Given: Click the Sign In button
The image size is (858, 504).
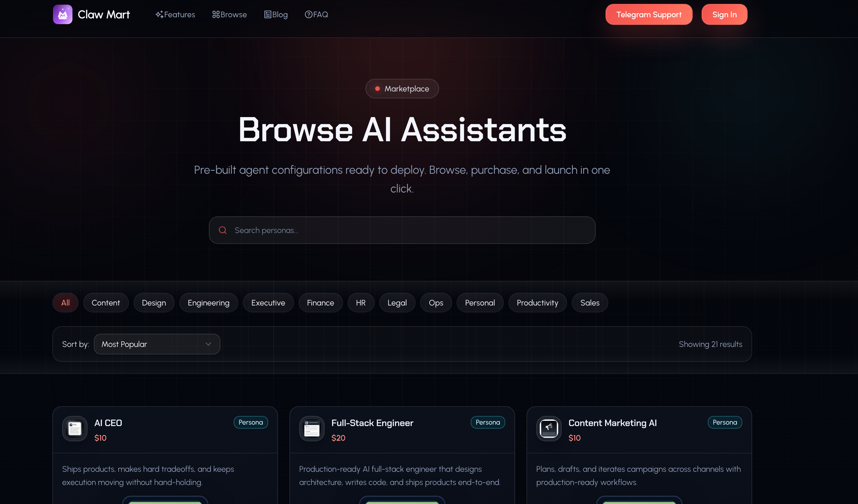Looking at the screenshot, I should point(724,14).
